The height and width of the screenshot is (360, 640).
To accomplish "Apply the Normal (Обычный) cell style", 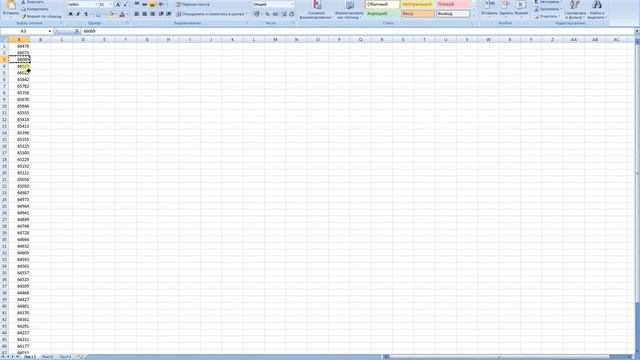I will tap(382, 4).
